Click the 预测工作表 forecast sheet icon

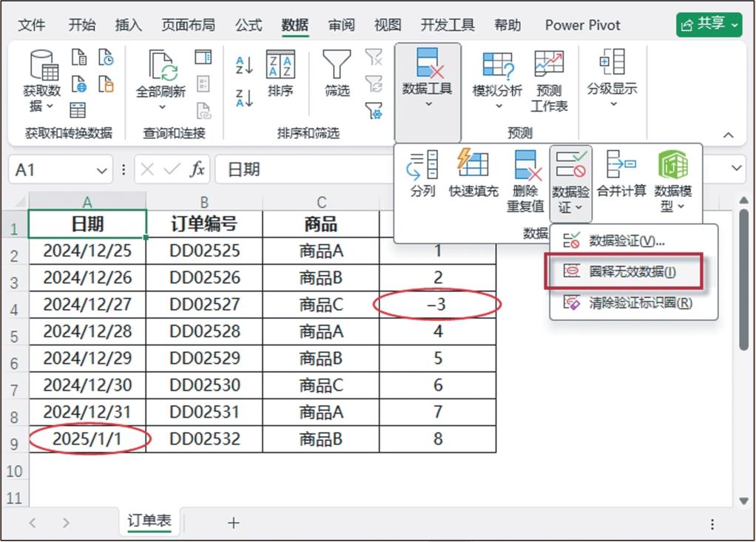coord(549,66)
